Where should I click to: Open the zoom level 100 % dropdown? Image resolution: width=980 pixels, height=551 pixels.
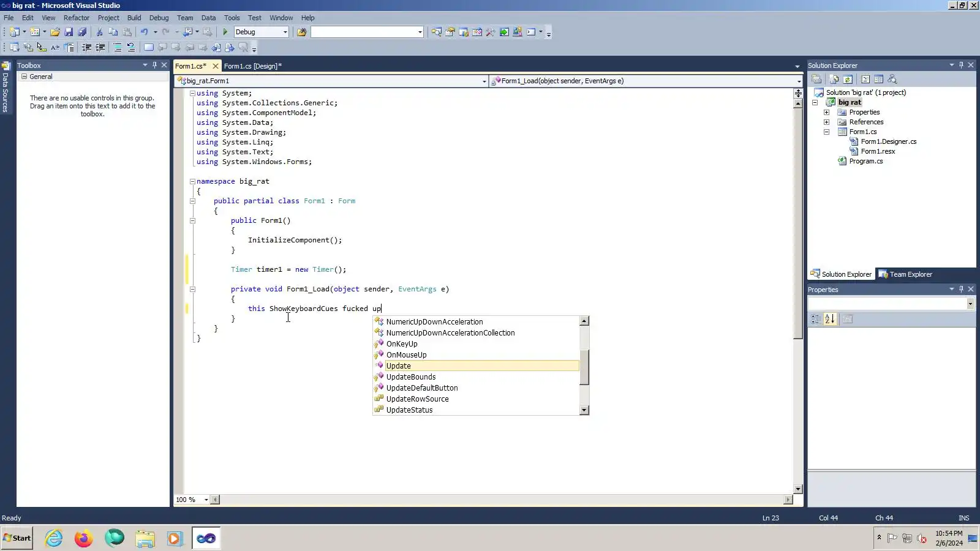pyautogui.click(x=206, y=500)
